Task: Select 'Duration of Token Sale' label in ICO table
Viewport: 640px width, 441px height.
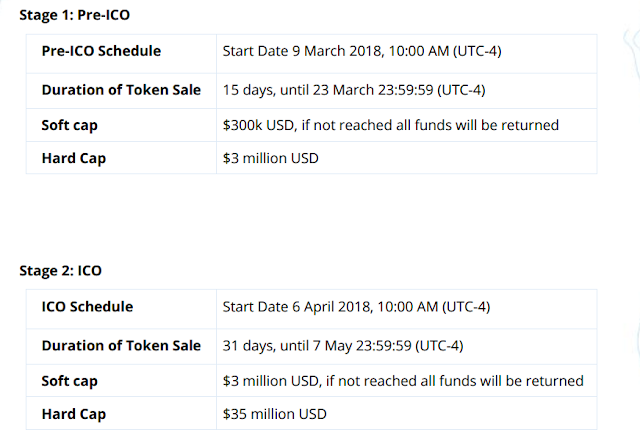Action: (121, 345)
